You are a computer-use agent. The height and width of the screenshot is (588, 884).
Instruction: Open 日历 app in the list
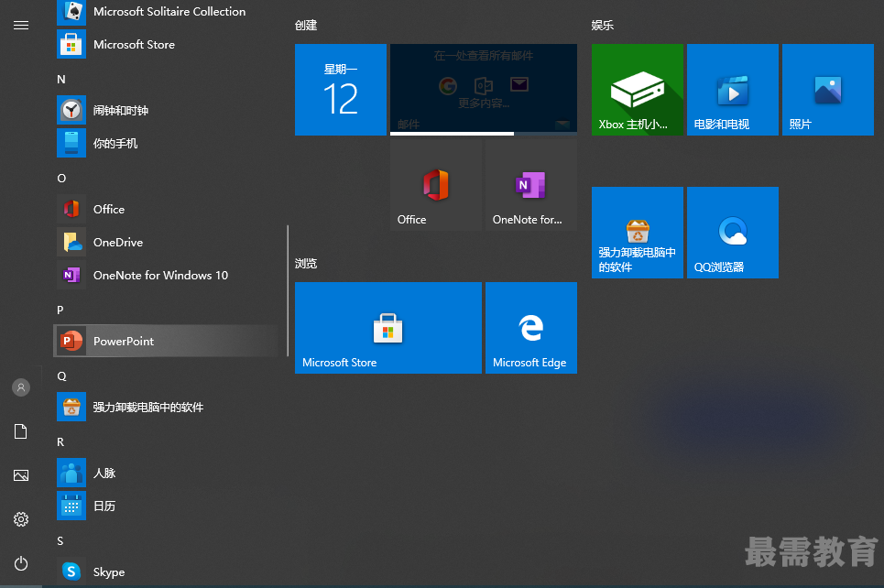(x=167, y=506)
